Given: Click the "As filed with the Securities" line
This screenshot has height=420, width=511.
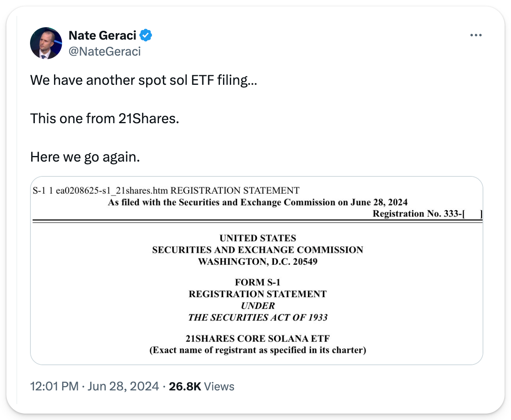Looking at the screenshot, I should coord(258,202).
